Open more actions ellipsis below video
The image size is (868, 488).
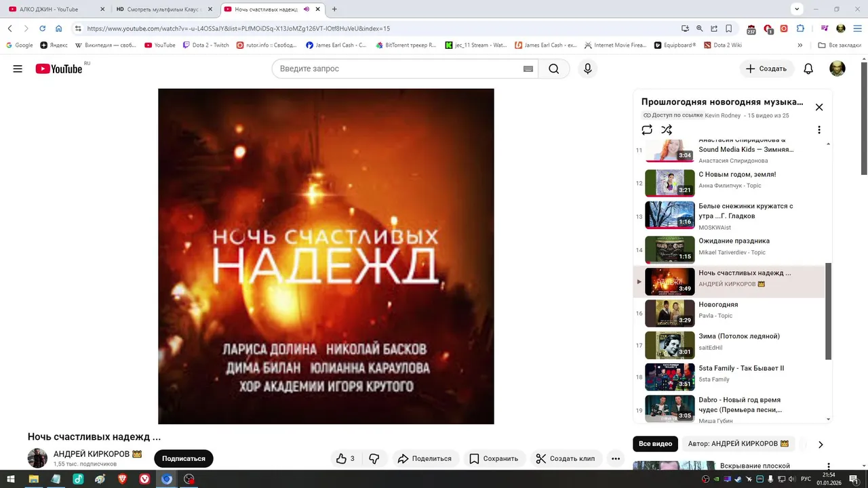coord(616,459)
